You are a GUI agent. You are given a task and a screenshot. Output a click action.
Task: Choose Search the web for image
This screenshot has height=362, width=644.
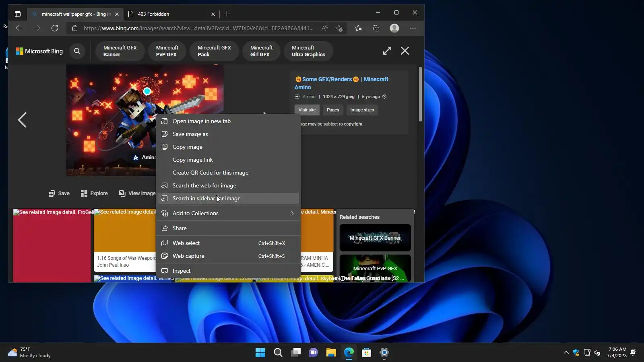point(229,185)
